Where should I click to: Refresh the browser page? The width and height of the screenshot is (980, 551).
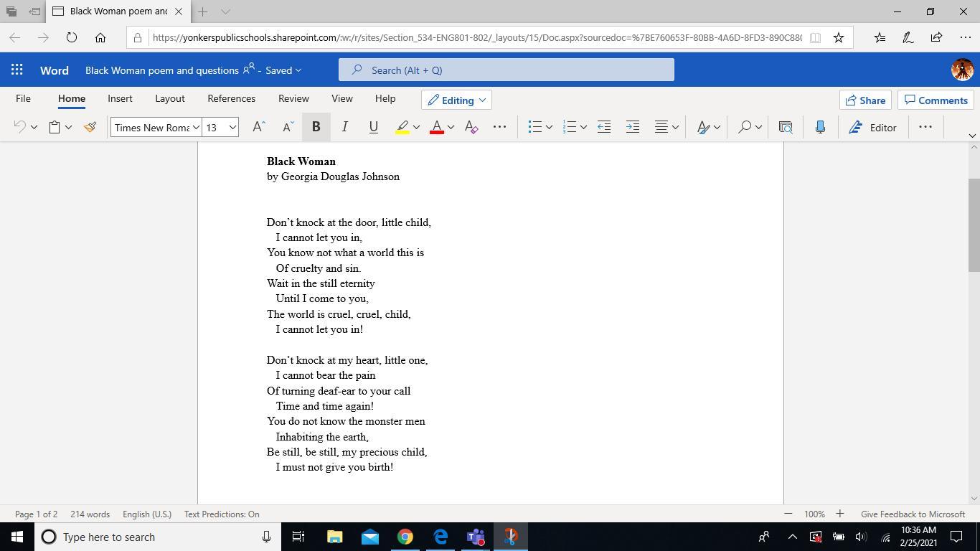(x=72, y=37)
